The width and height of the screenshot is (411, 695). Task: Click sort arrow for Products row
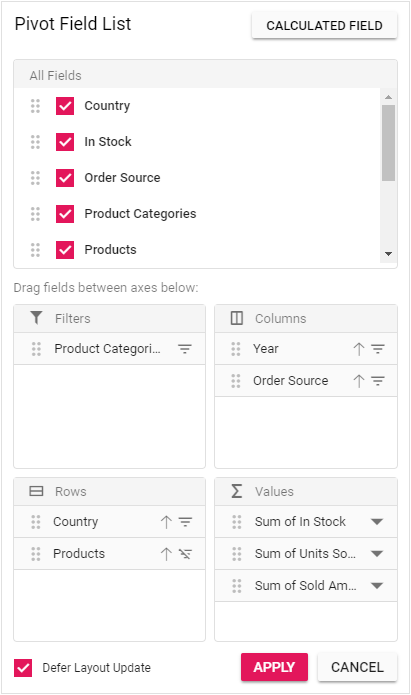click(x=166, y=554)
